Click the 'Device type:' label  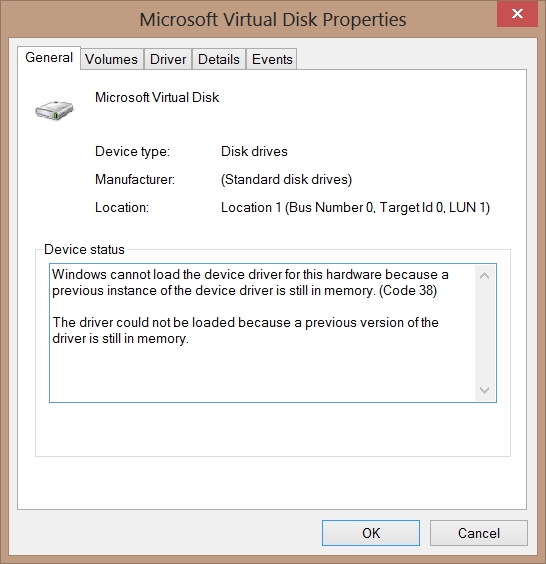pos(132,151)
